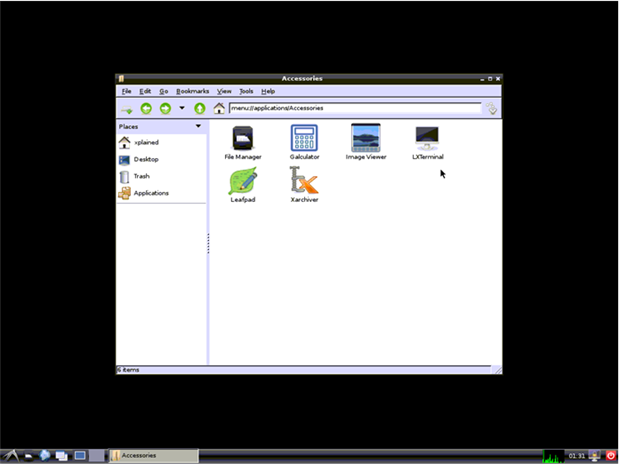Switch to the first desktop pager
This screenshot has width=619, height=464.
pyautogui.click(x=80, y=456)
